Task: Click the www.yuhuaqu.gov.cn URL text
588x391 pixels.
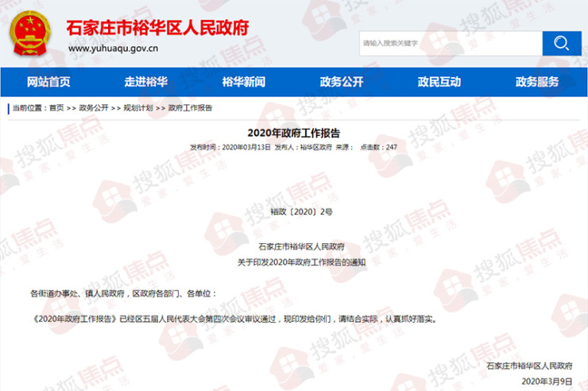Action: pos(113,48)
